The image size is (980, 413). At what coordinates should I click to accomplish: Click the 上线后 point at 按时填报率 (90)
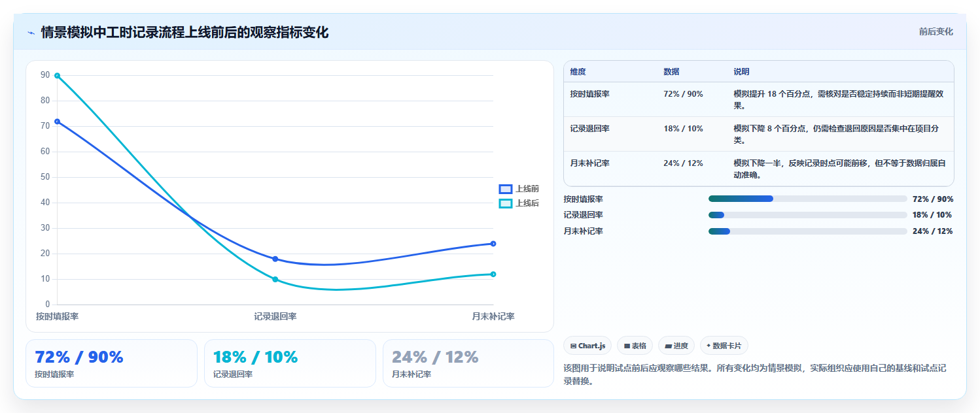coord(58,76)
